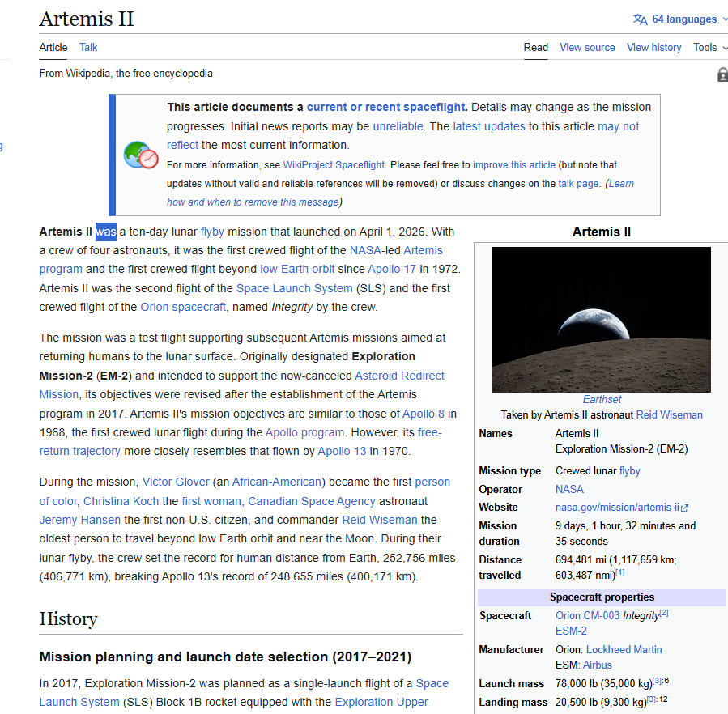Follow the Christina Koch link
728x714 pixels.
[121, 500]
